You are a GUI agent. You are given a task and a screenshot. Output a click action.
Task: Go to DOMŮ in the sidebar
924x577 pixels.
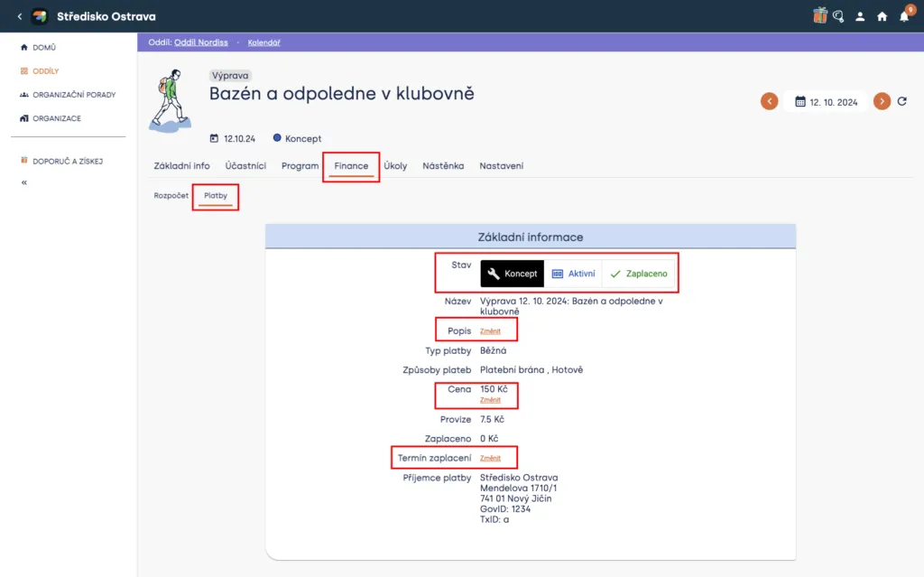point(38,47)
